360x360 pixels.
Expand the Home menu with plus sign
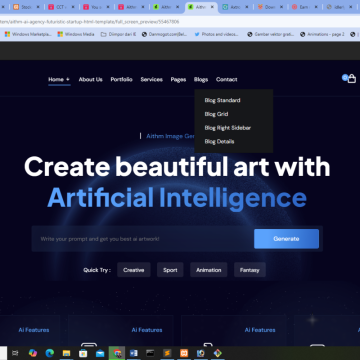point(59,79)
